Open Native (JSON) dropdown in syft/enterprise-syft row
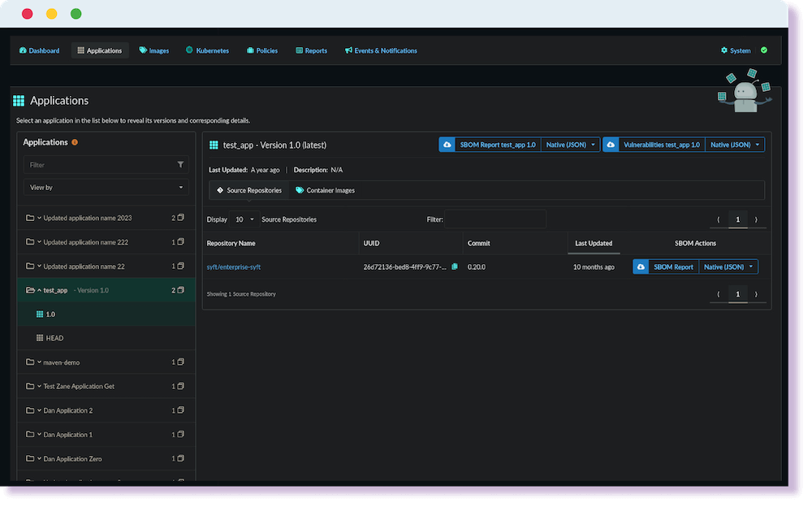The width and height of the screenshot is (812, 507). point(729,267)
